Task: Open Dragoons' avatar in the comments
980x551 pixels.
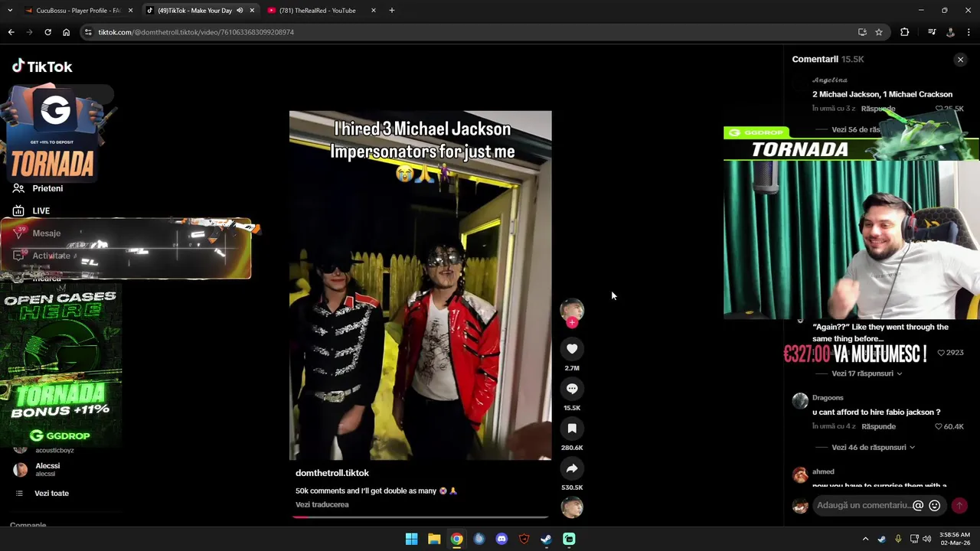Action: (x=800, y=401)
